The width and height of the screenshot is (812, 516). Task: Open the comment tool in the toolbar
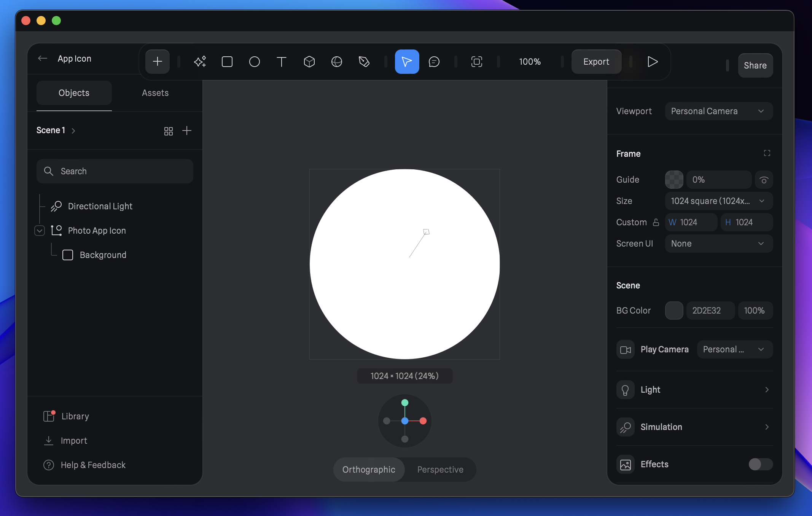tap(434, 61)
